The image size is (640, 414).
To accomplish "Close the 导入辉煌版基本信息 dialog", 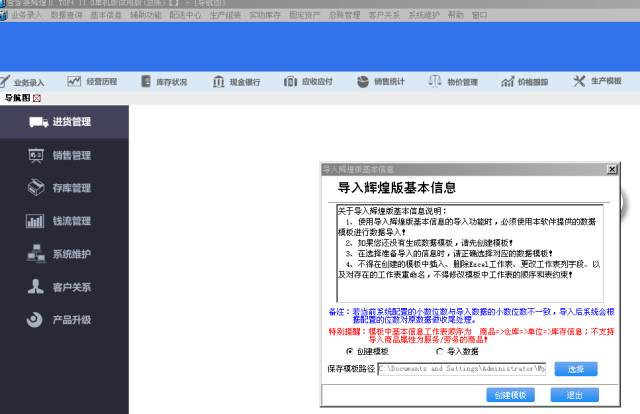I will point(612,169).
